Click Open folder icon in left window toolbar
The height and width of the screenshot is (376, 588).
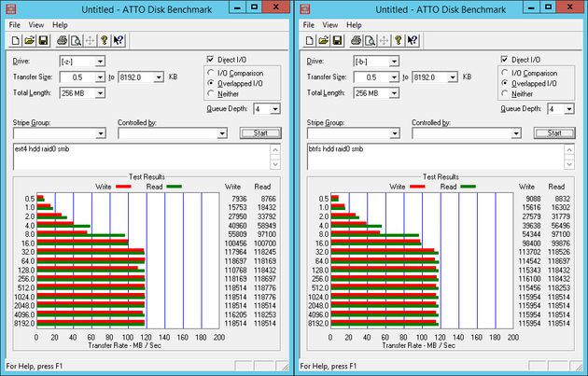point(29,40)
